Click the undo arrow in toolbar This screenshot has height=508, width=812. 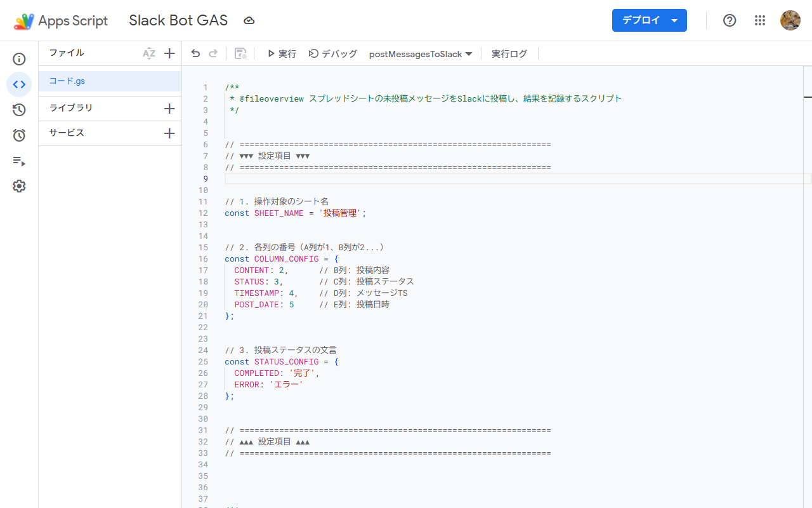[195, 54]
